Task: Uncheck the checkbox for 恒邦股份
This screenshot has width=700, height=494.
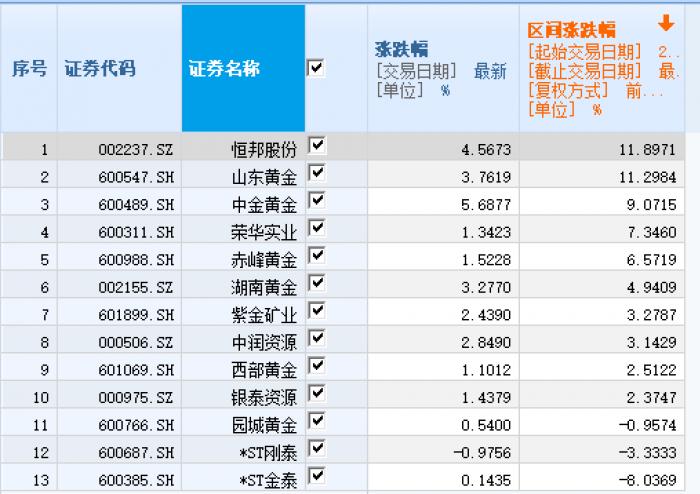Action: 317,145
